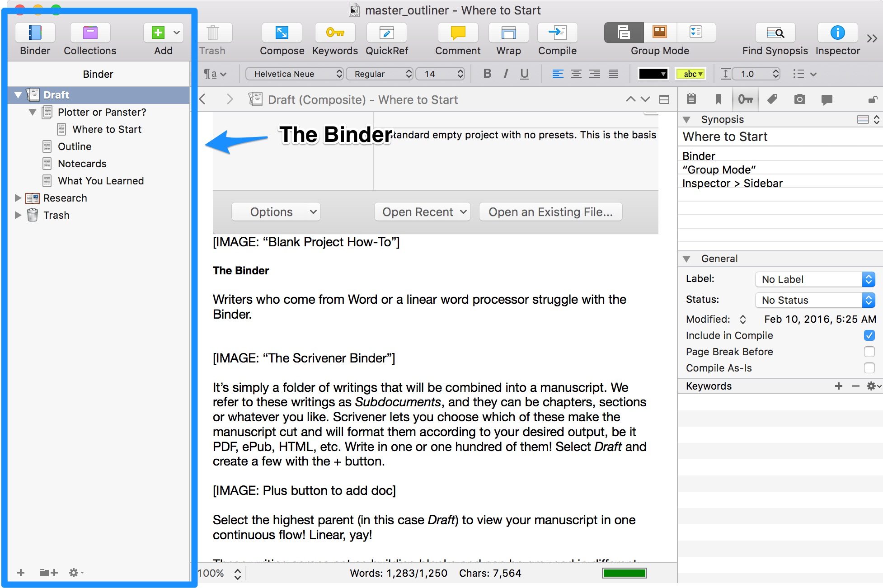The height and width of the screenshot is (588, 883).
Task: Open the Inspector comments bubble icon
Action: pyautogui.click(x=827, y=99)
